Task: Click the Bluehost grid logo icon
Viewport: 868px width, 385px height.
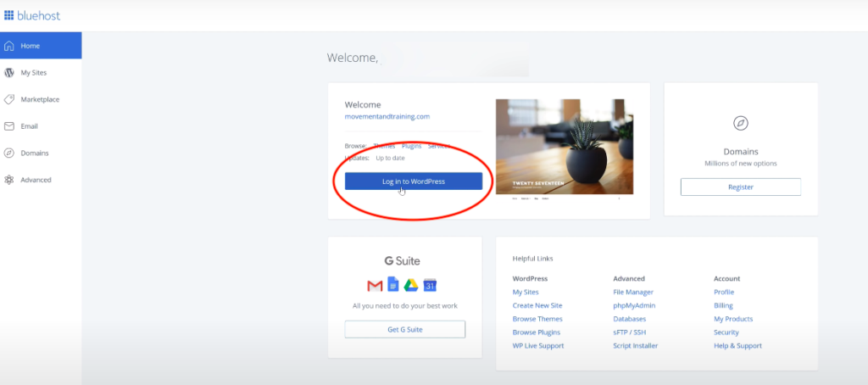Action: pyautogui.click(x=8, y=15)
